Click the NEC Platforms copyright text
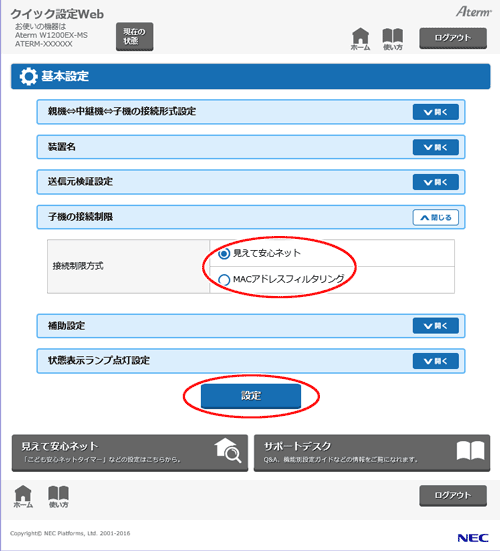500x551 pixels. pos(70,533)
